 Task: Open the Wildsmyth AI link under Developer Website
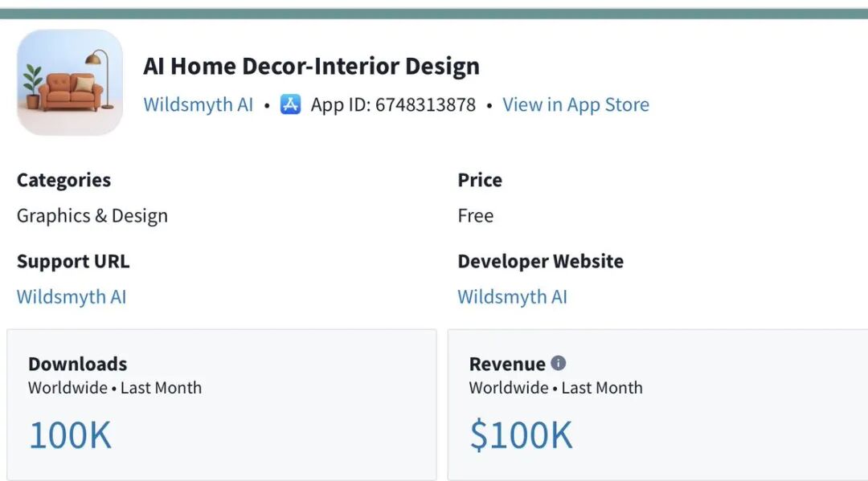(512, 296)
